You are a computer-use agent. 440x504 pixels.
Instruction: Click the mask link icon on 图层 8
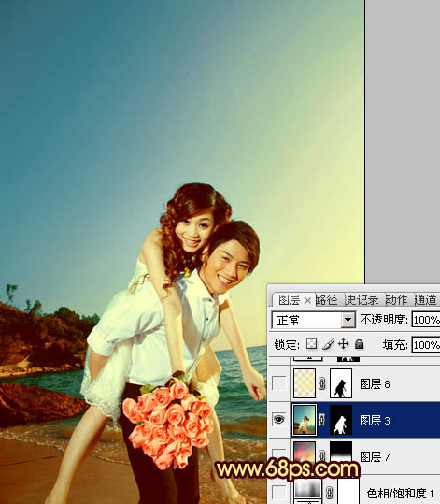322,383
